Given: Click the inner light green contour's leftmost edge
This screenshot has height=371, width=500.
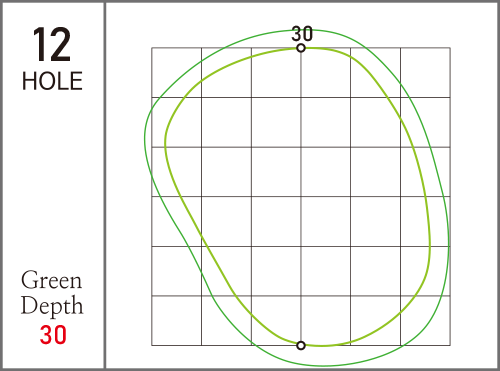Looking at the screenshot, I should pyautogui.click(x=165, y=143).
